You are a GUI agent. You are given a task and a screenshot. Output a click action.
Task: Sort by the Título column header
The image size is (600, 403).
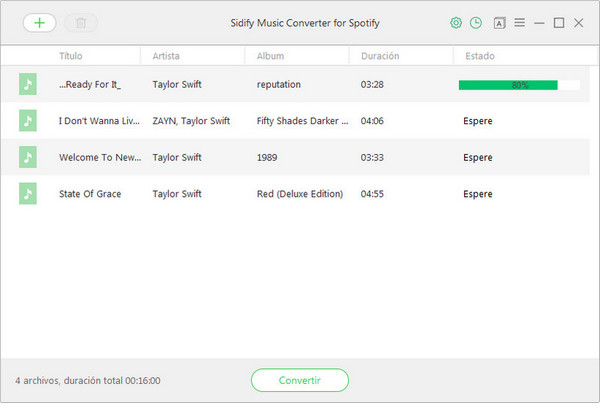(x=71, y=56)
